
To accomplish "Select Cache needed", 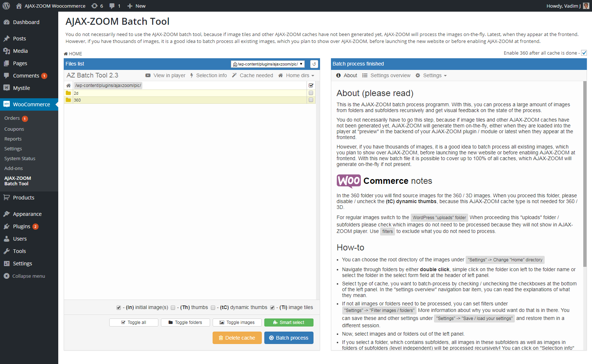I will tap(252, 75).
